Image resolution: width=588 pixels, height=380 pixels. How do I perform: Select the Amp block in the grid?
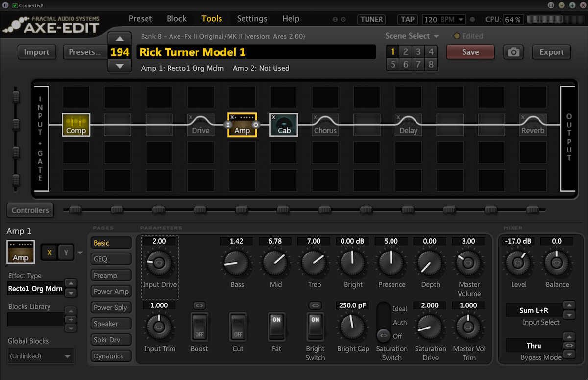[x=242, y=125]
